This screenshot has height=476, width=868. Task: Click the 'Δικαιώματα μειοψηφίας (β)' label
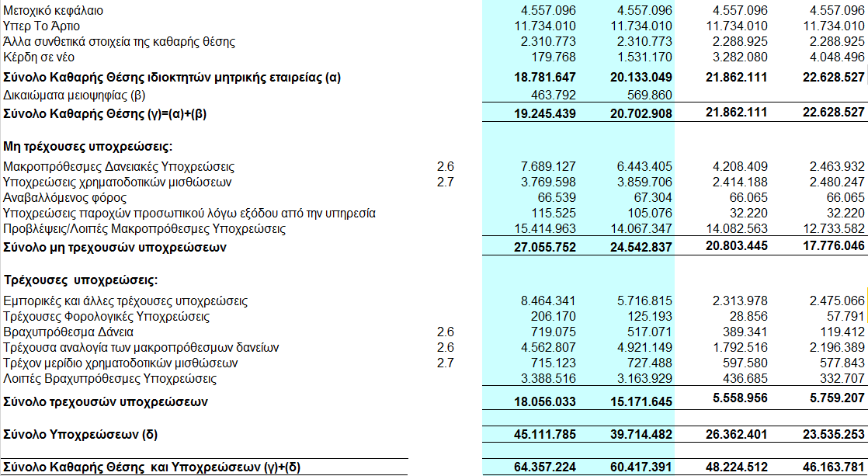pos(75,96)
